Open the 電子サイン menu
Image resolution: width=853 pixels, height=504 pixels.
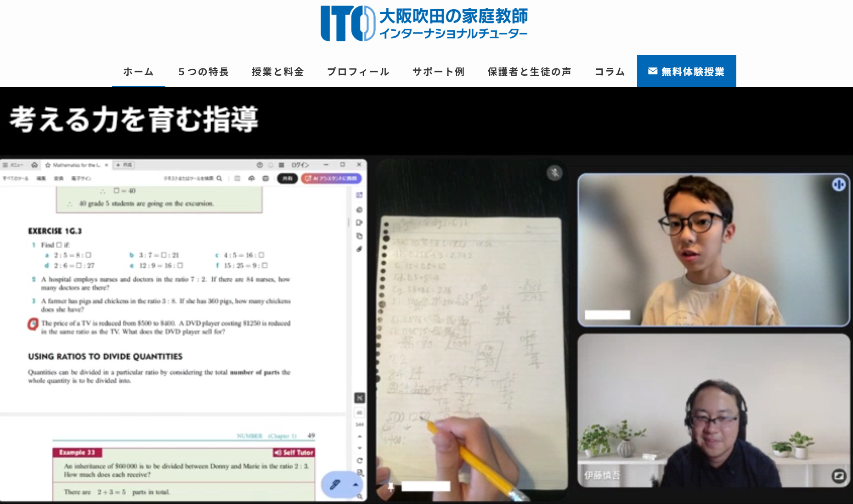(x=81, y=178)
